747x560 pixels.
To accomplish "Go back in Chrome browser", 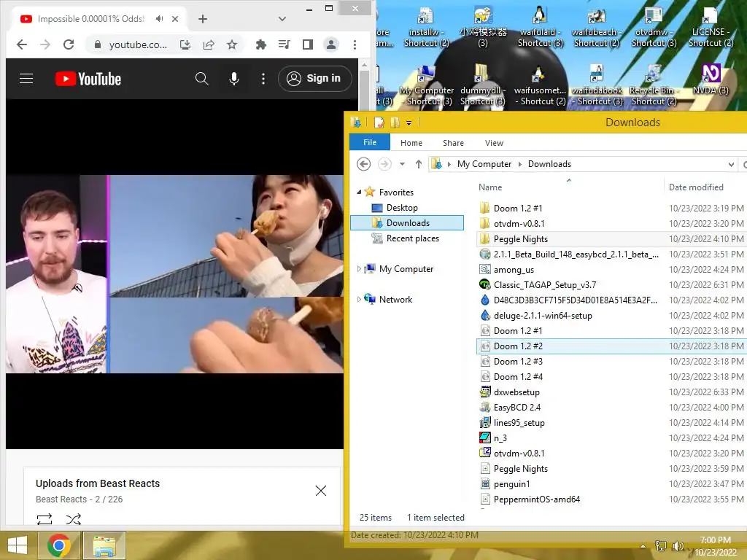I will pyautogui.click(x=21, y=44).
